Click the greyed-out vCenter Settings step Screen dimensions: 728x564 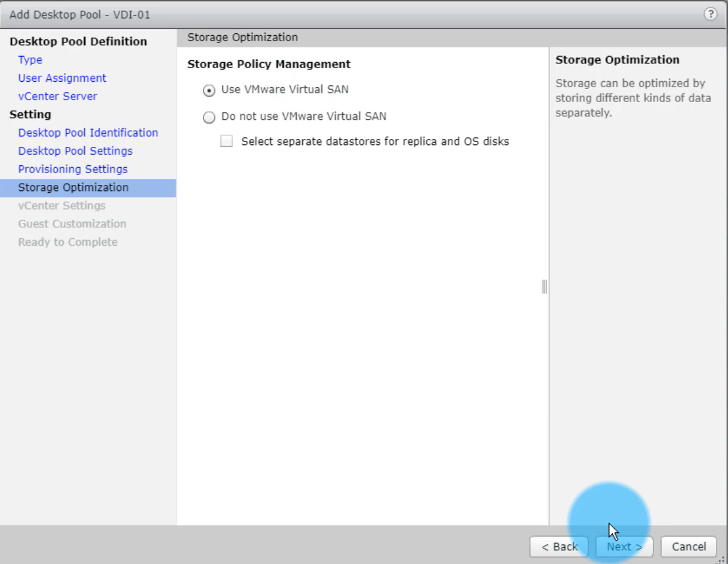(x=62, y=205)
